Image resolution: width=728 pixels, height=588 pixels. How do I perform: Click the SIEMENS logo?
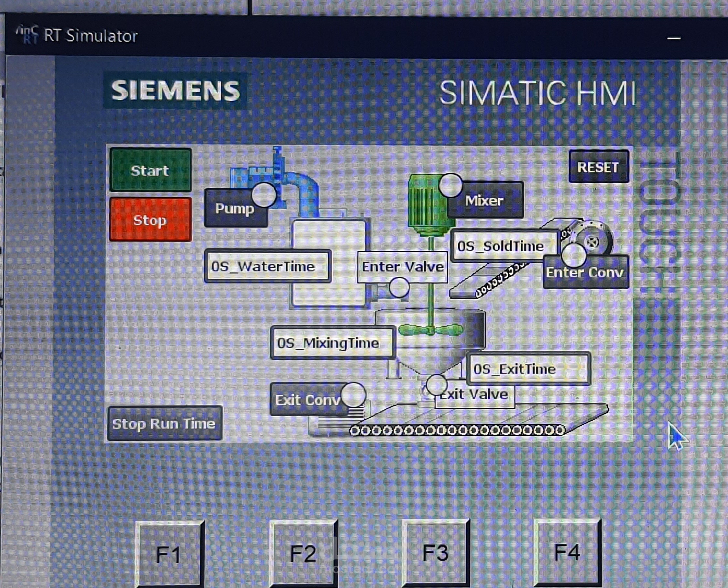(x=175, y=90)
